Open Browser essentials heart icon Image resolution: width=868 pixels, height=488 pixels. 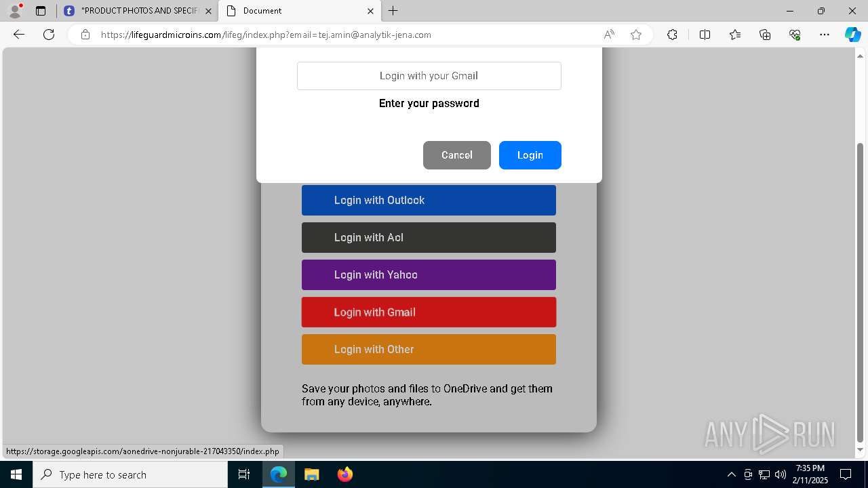[795, 35]
